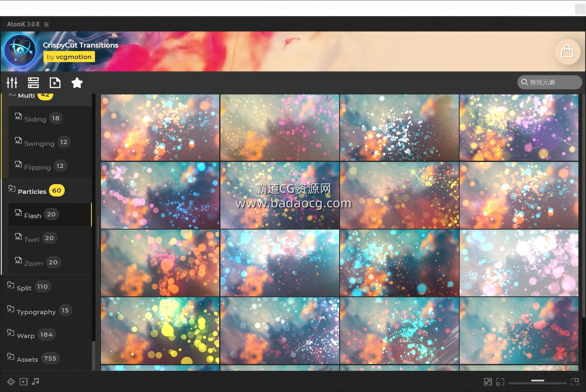Select the white sparkle thumbnail in top row

pyautogui.click(x=399, y=127)
